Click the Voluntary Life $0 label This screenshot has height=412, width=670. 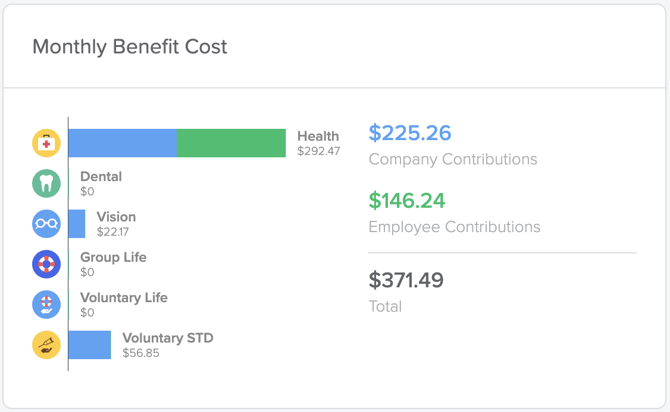[124, 304]
